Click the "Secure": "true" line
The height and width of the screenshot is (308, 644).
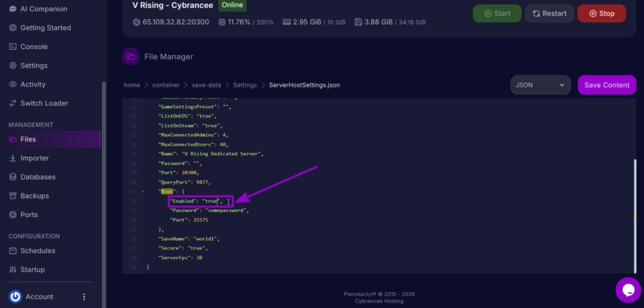[x=183, y=248]
